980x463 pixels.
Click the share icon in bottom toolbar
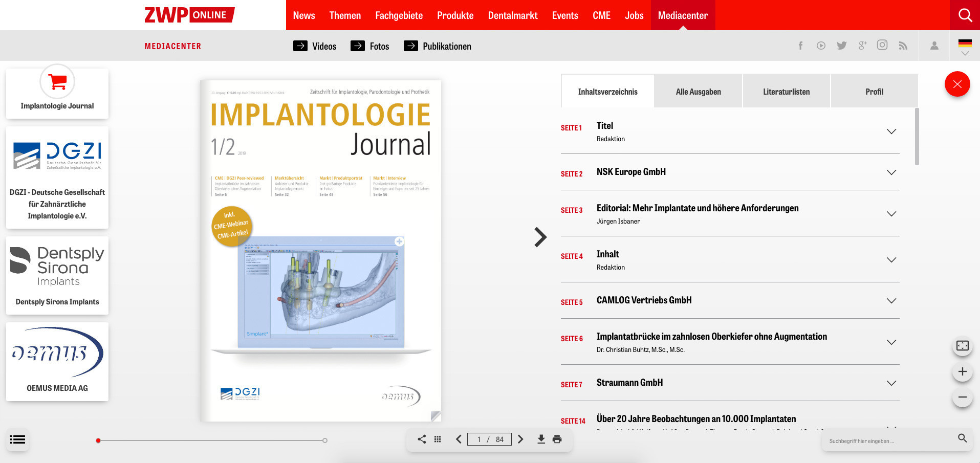pyautogui.click(x=422, y=439)
